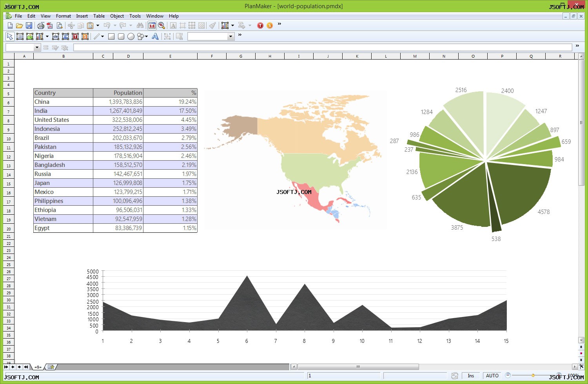
Task: Click the horizontal scrollbar thumb
Action: tap(358, 367)
